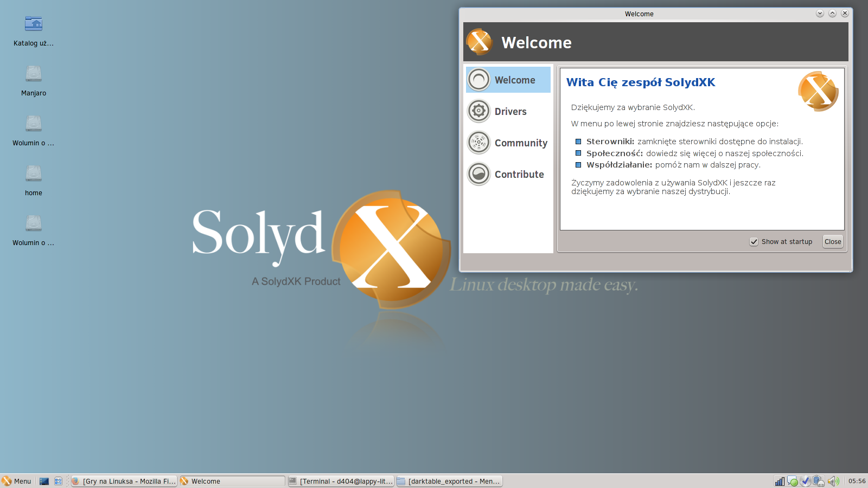The image size is (868, 488).
Task: Click the Drivers gear icon
Action: pos(479,111)
